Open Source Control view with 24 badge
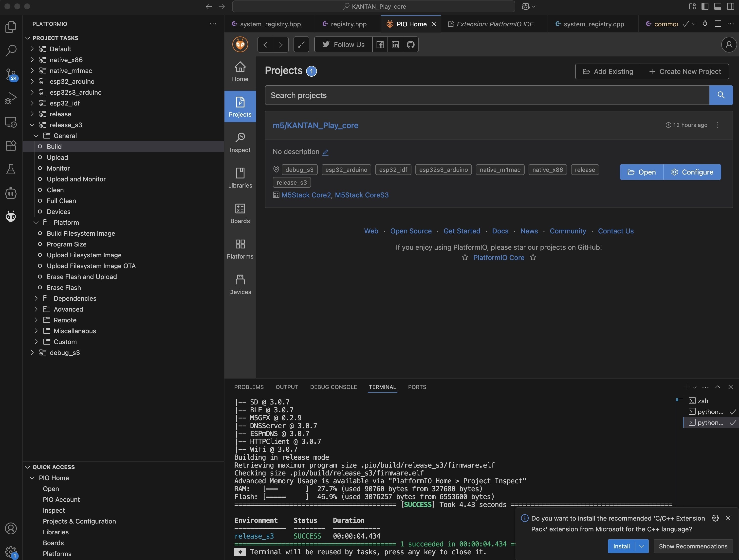This screenshot has height=560, width=739. (11, 74)
